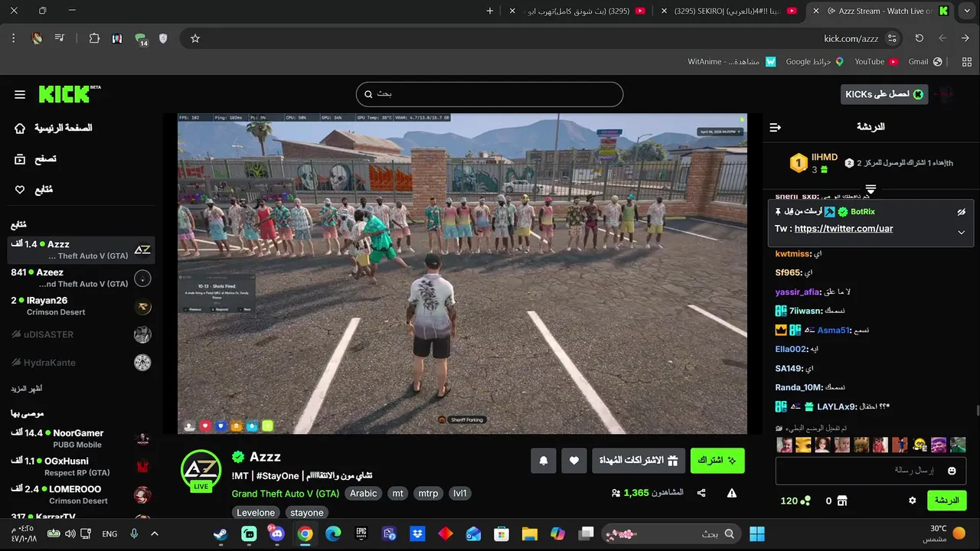Click the green subscribe button
This screenshot has width=980, height=551.
717,461
